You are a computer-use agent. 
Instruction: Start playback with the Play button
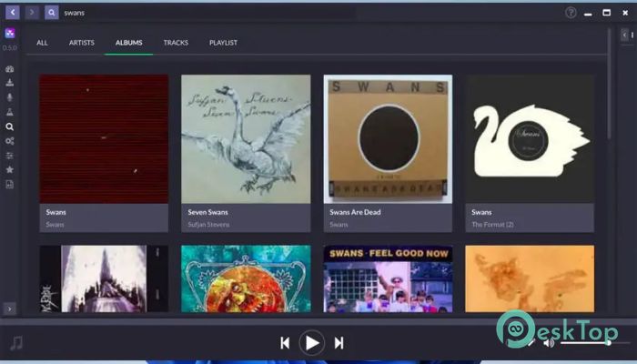[x=312, y=343]
